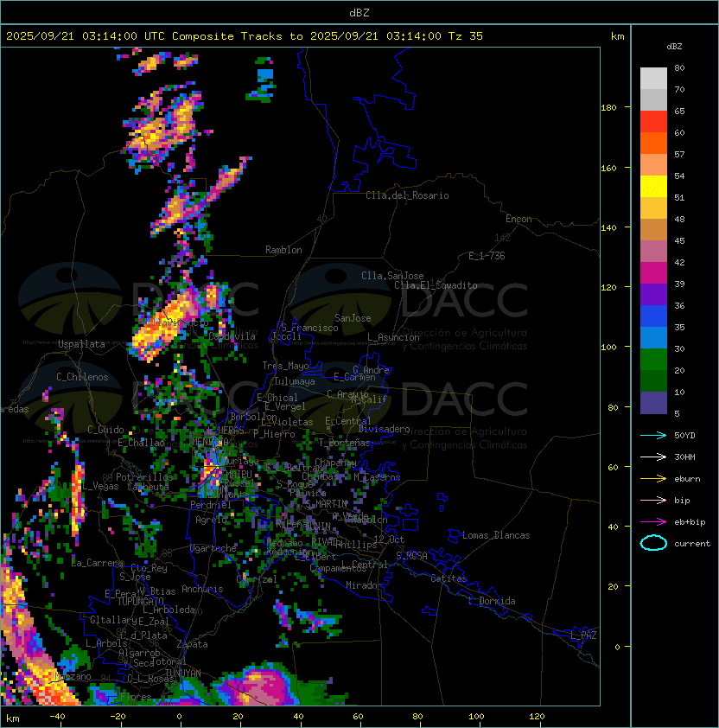Click the 'Uspallata' map label

coord(81,344)
